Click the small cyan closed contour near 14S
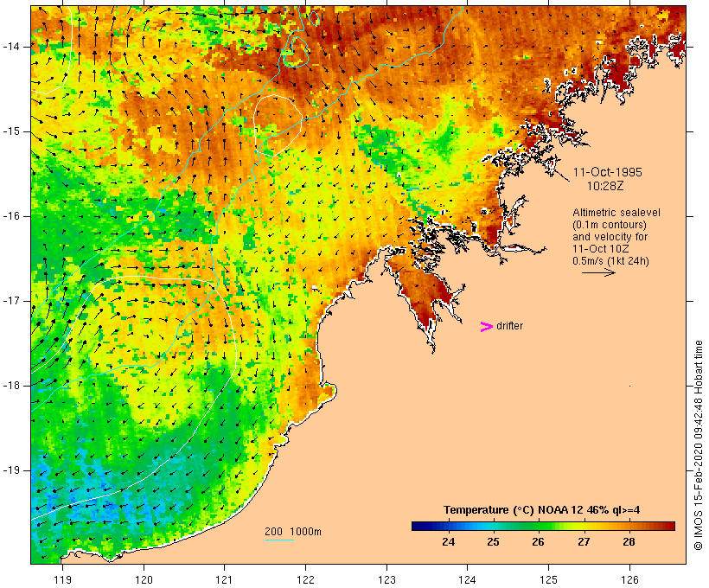The height and width of the screenshot is (588, 709). pyautogui.click(x=295, y=52)
